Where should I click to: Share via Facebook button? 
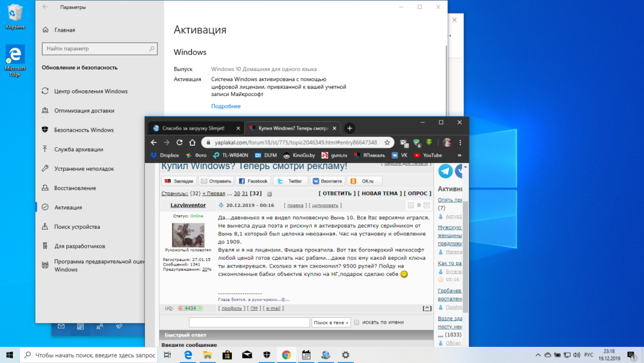(x=253, y=181)
